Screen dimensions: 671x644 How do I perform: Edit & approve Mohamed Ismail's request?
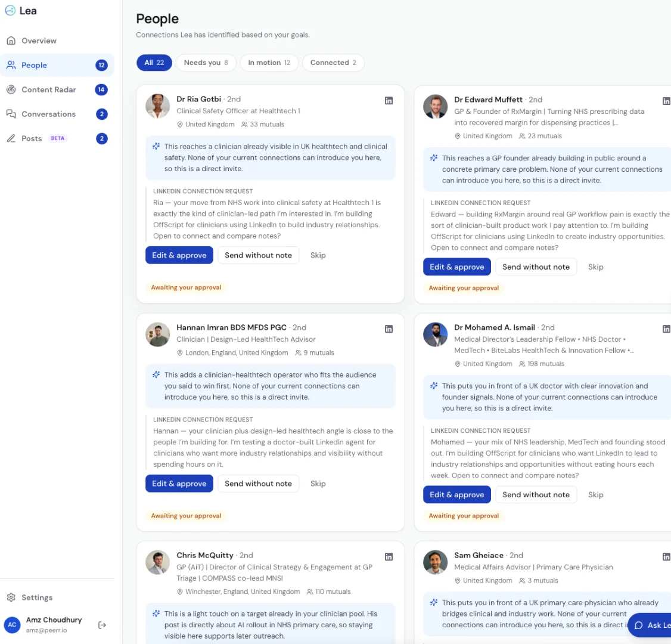(457, 494)
